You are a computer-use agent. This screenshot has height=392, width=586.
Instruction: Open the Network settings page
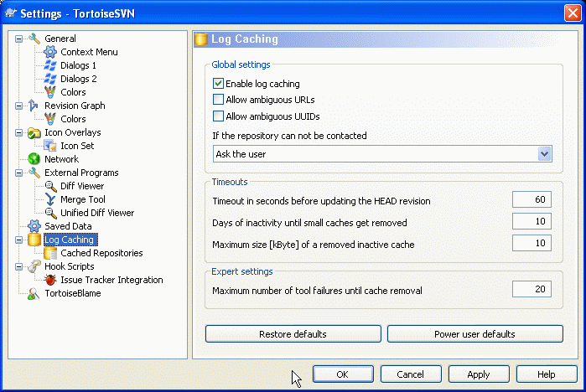pos(62,159)
